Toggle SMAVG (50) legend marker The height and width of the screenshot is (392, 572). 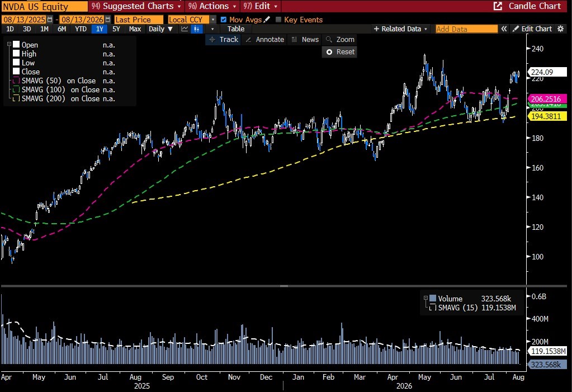[16, 81]
